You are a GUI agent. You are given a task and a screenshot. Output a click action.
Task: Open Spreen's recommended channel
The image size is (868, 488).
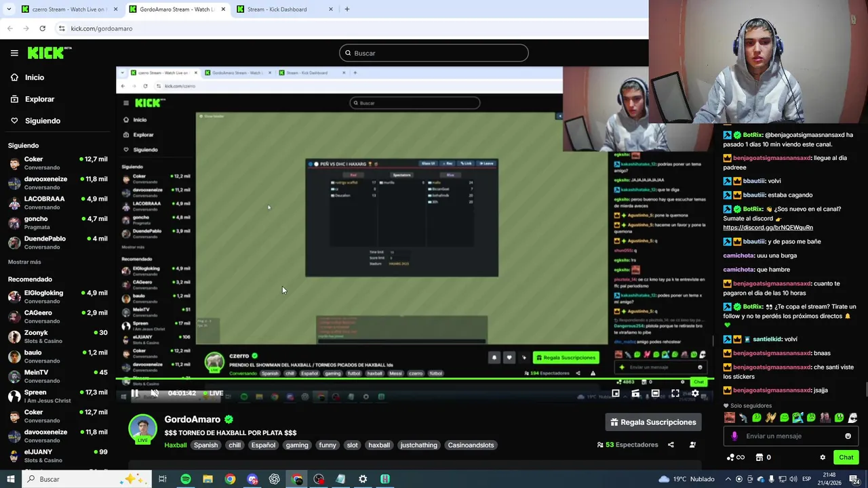58,396
